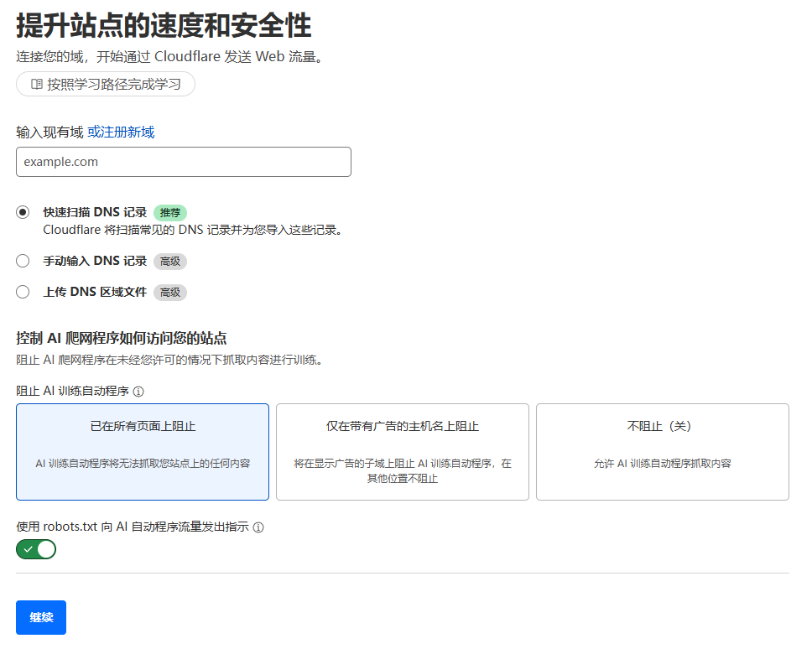Click the green 推荐 badge

click(x=170, y=212)
